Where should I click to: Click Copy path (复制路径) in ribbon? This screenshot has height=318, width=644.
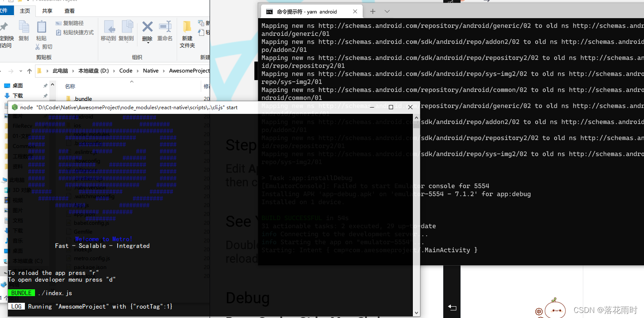pyautogui.click(x=70, y=23)
